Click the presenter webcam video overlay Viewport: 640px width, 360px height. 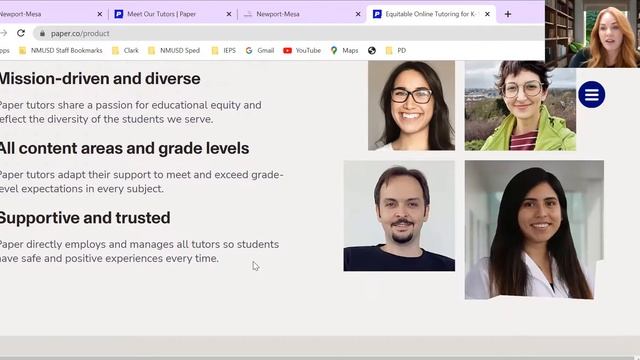[592, 33]
